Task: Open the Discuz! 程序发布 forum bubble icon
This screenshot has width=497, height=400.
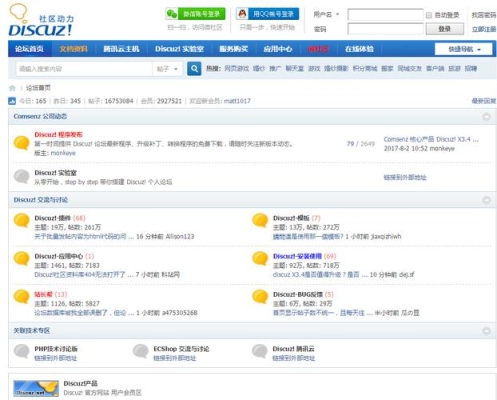Action: click(x=22, y=143)
